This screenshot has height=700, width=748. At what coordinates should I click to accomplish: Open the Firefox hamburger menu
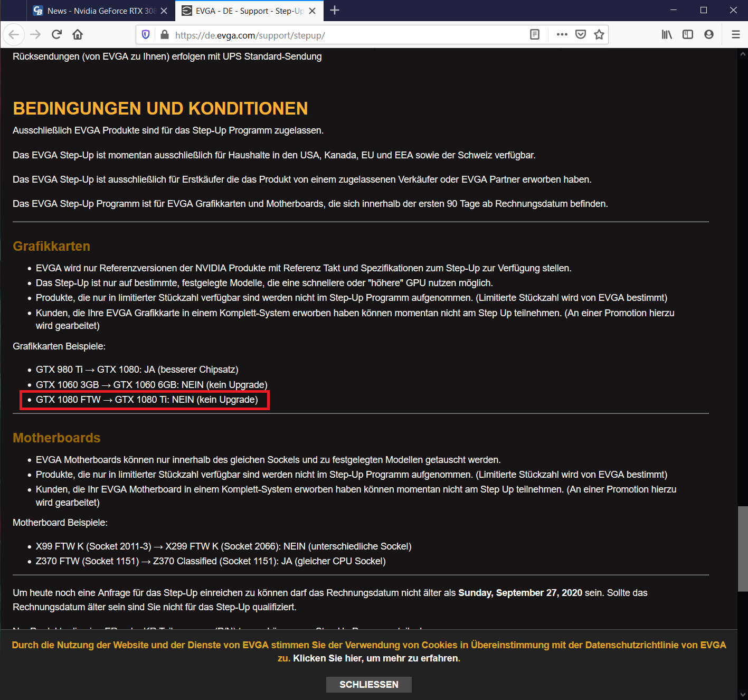(736, 35)
